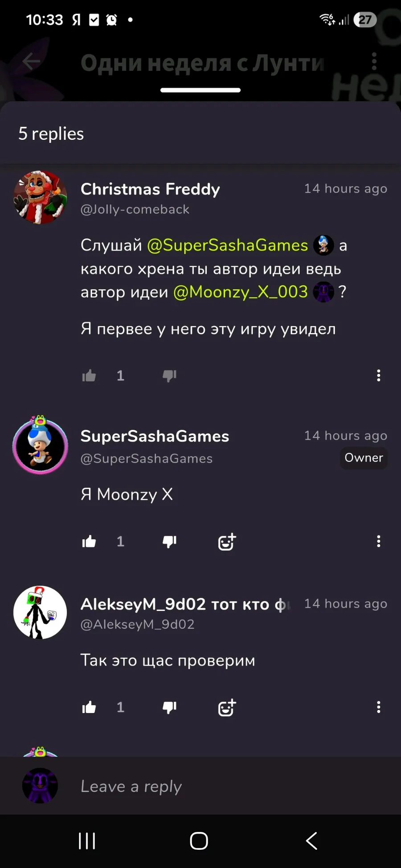Tap the bottom sheet drag handle

tap(200, 90)
